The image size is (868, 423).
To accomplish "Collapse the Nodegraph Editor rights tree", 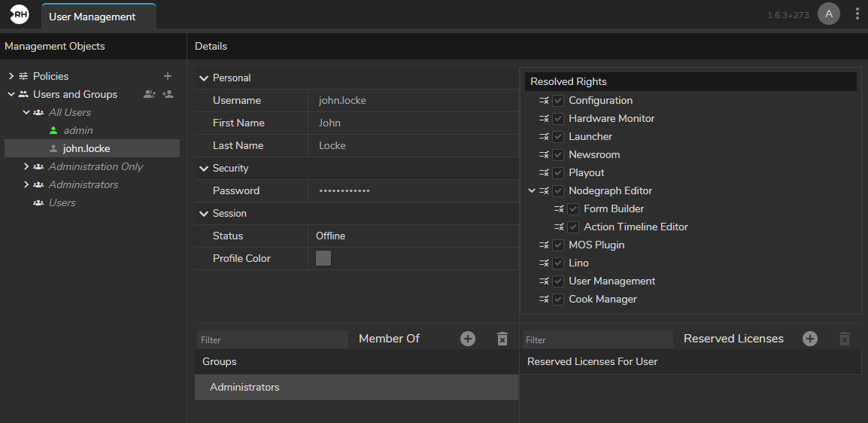I will 532,191.
